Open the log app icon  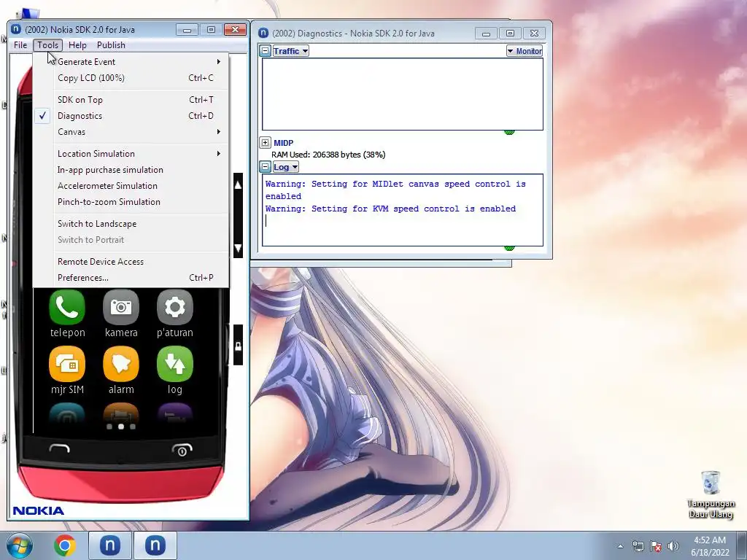point(175,365)
